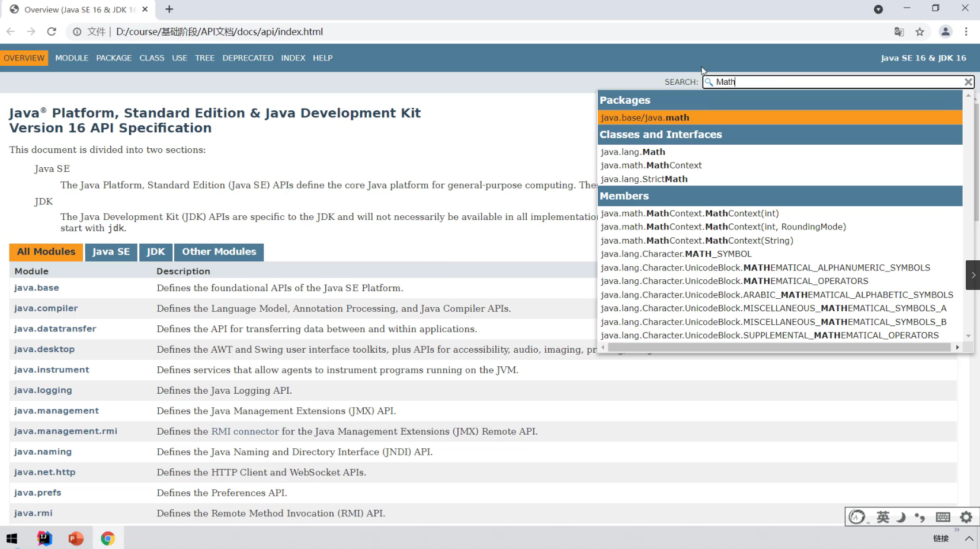This screenshot has width=980, height=549.
Task: Open the IME soft keyboard icon
Action: tap(943, 517)
